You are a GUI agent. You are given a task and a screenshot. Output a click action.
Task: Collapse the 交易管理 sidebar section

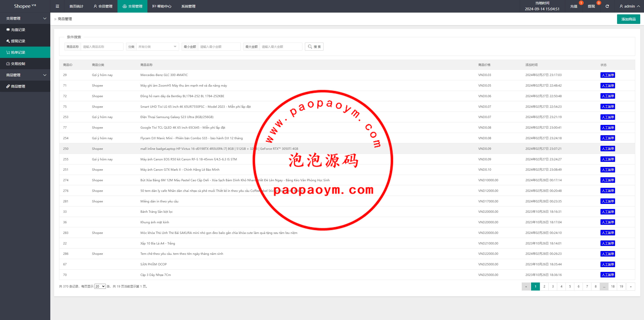click(x=25, y=18)
